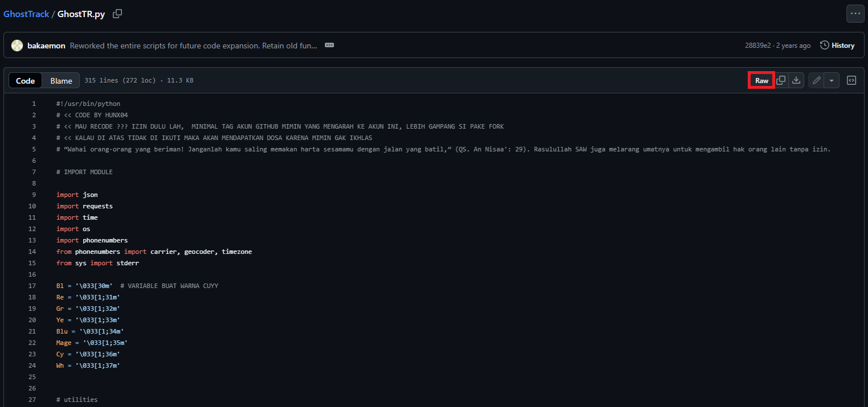The image size is (868, 407).
Task: Expand the full commit message ellipsis
Action: (x=329, y=46)
